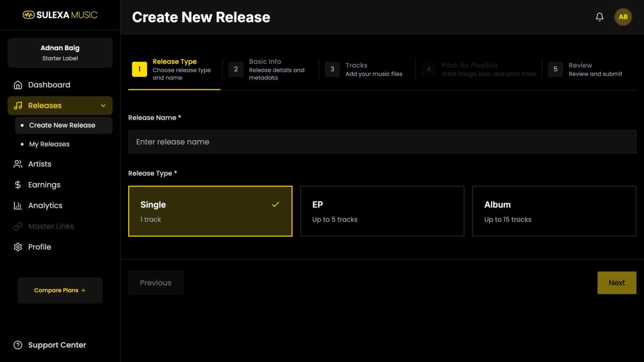Click the Releases music note icon
This screenshot has height=362, width=644.
pyautogui.click(x=18, y=106)
